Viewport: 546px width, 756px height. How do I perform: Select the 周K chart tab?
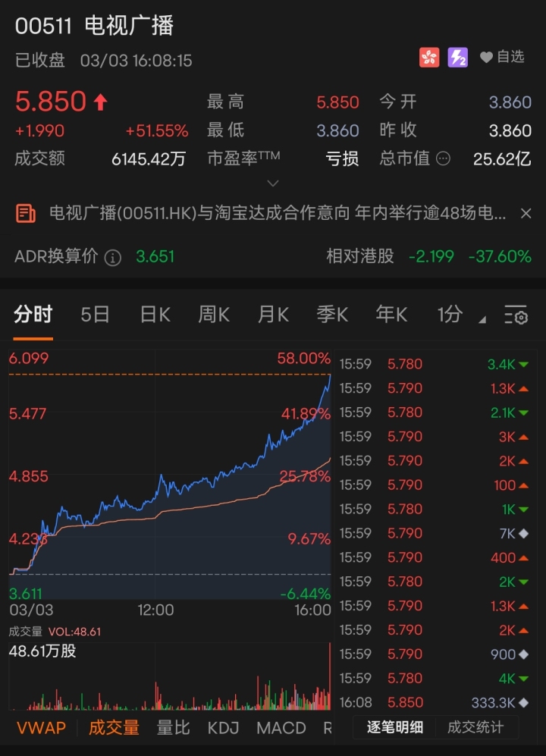tap(214, 315)
